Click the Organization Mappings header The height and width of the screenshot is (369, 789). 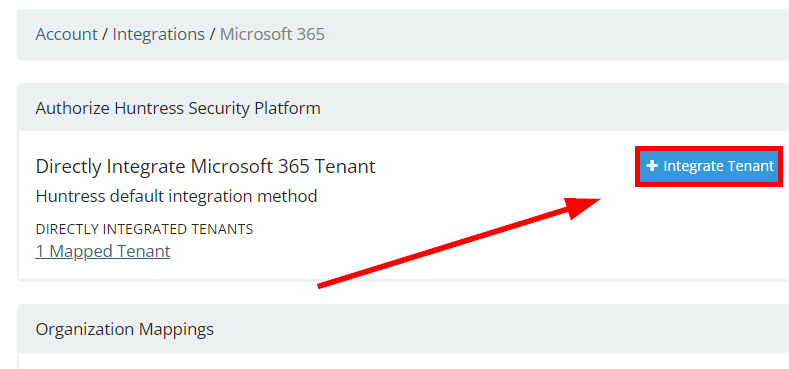(124, 329)
